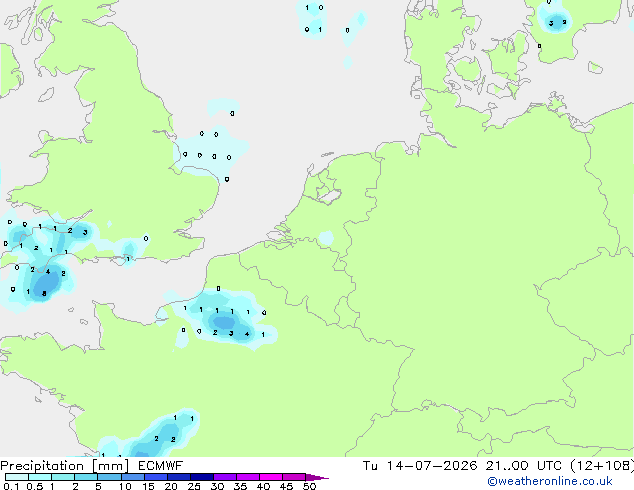
Task: Click the "8" precipitation value off southwest England
Action: point(44,294)
